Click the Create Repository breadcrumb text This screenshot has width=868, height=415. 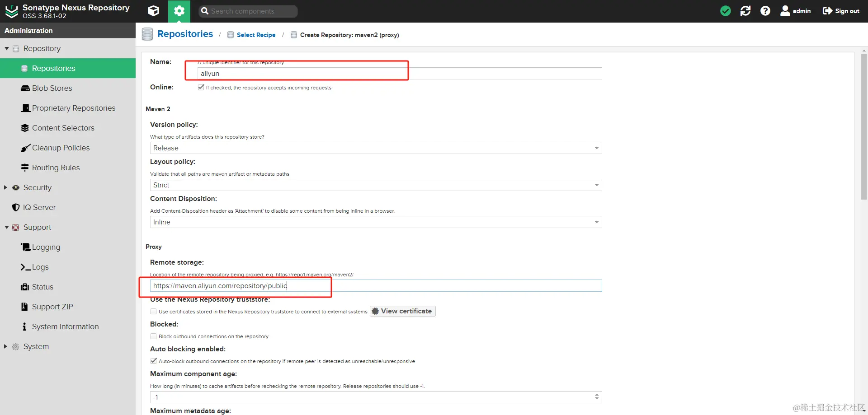click(349, 35)
